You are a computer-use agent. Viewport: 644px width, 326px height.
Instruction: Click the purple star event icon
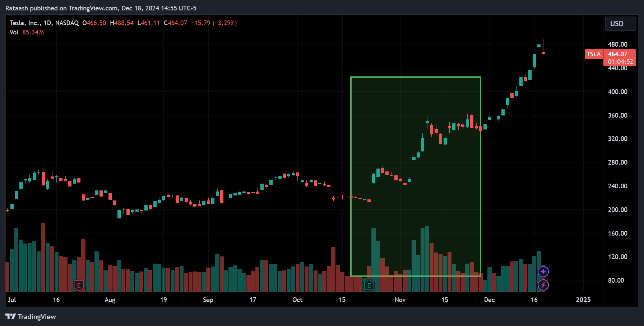click(543, 272)
